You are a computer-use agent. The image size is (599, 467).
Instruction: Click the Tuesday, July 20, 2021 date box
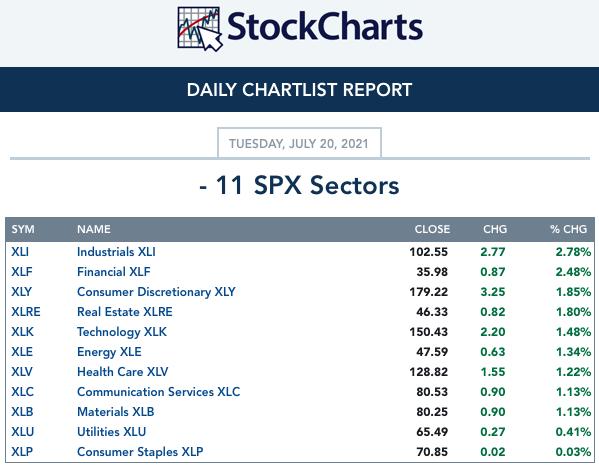pos(299,143)
